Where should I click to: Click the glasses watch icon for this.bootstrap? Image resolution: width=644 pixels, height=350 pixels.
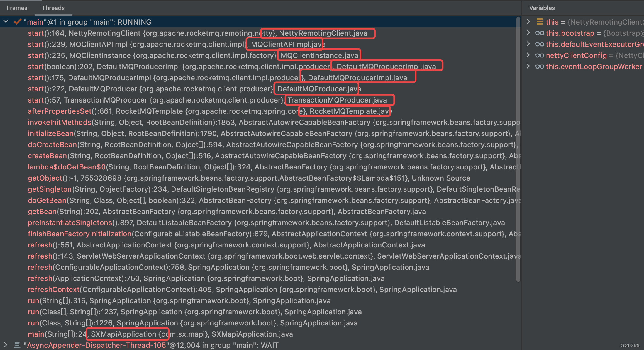(540, 33)
